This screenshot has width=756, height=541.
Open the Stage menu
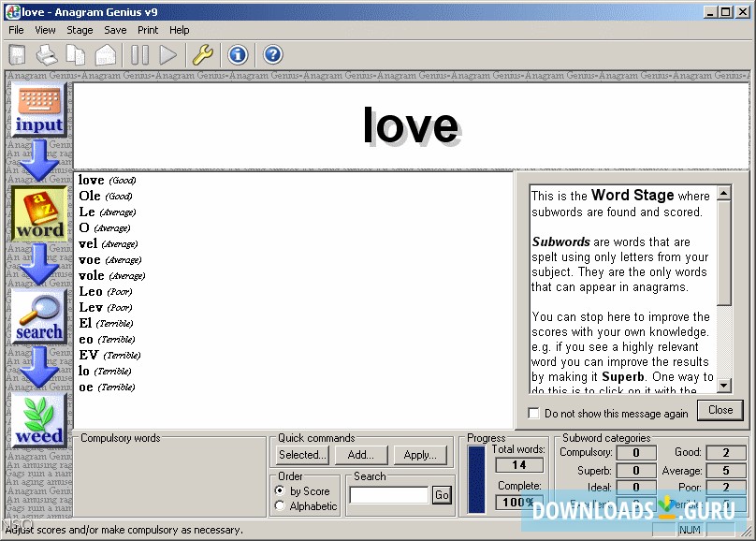pos(80,30)
